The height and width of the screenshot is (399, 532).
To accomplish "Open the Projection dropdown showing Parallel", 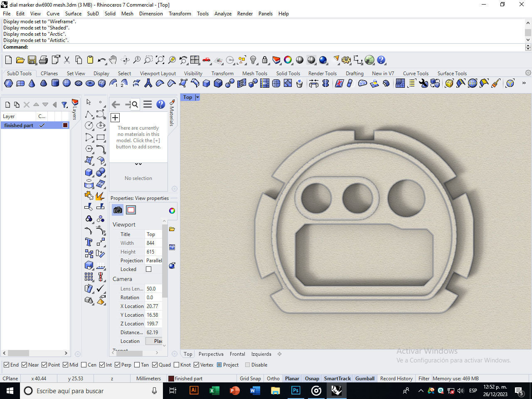I will (153, 261).
